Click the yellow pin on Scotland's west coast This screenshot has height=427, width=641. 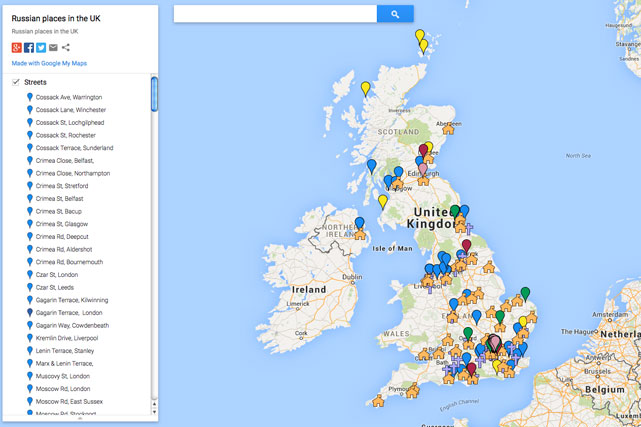(365, 89)
